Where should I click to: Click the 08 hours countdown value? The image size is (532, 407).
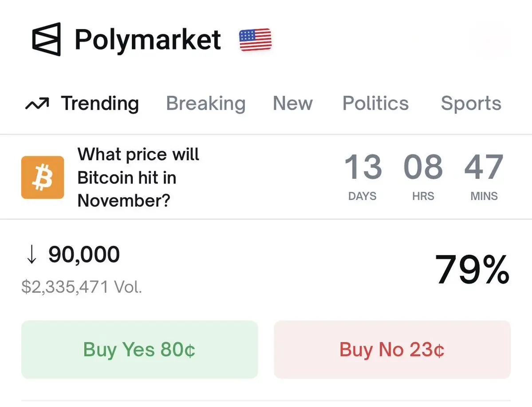pos(423,168)
